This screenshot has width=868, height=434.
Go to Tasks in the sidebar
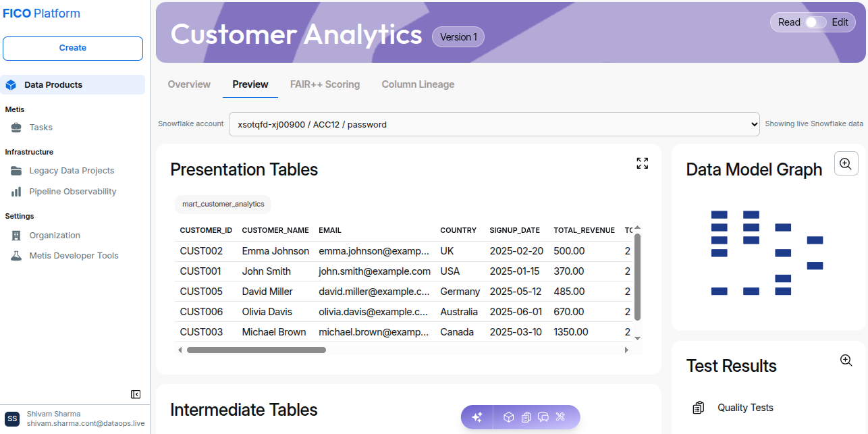click(x=40, y=128)
